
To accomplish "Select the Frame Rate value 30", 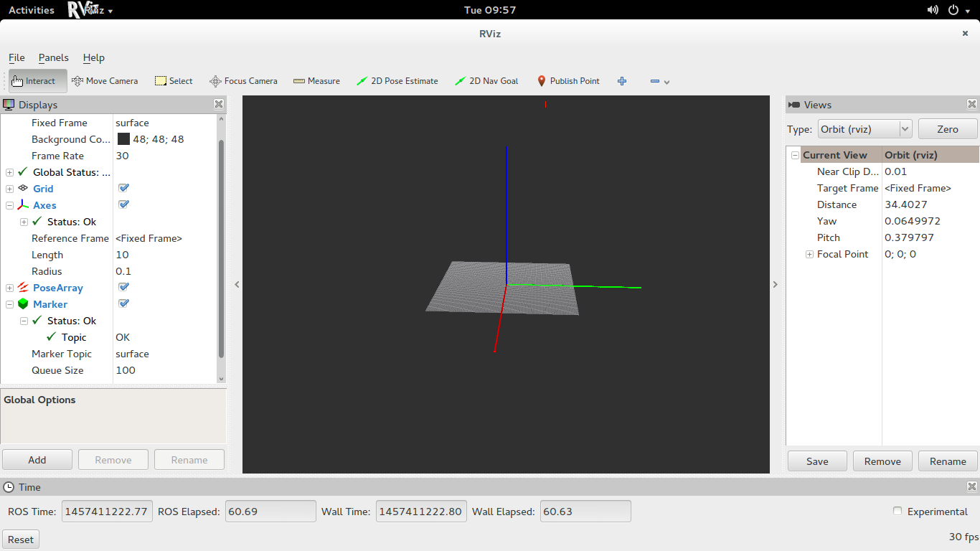I will coord(122,156).
